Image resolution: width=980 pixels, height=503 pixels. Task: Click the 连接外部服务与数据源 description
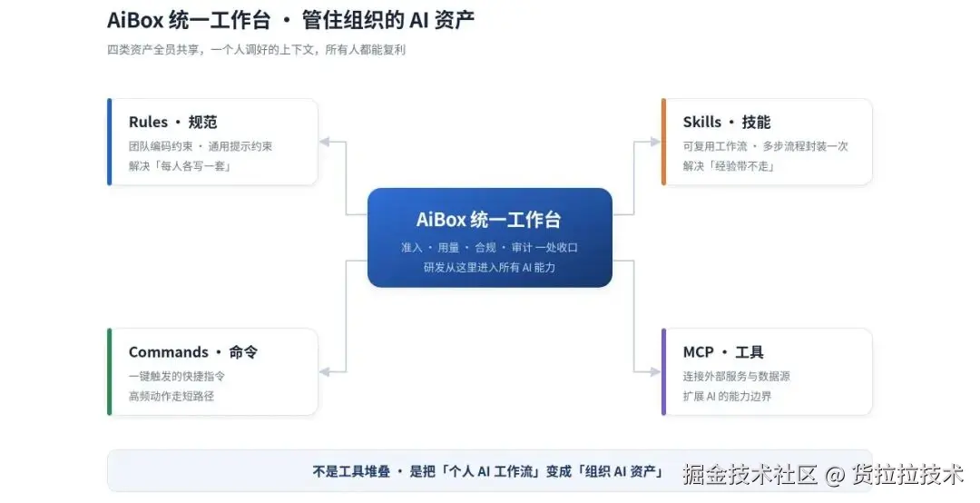(x=736, y=377)
